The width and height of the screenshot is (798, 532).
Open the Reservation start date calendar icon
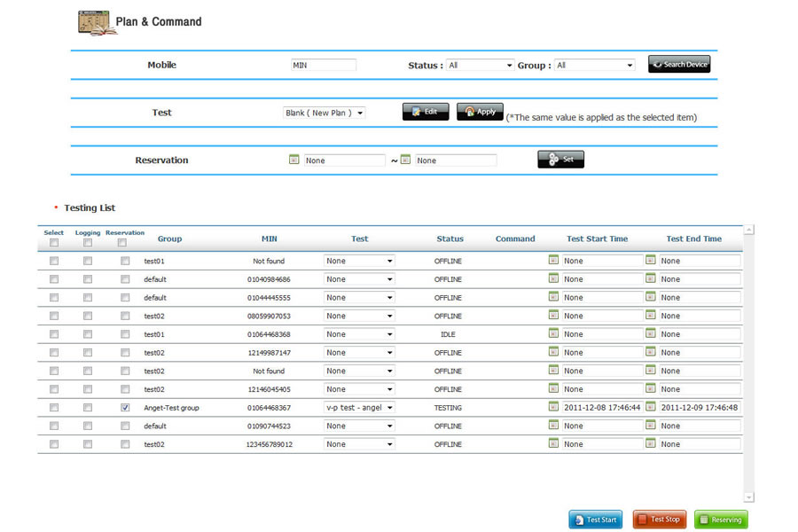(294, 160)
